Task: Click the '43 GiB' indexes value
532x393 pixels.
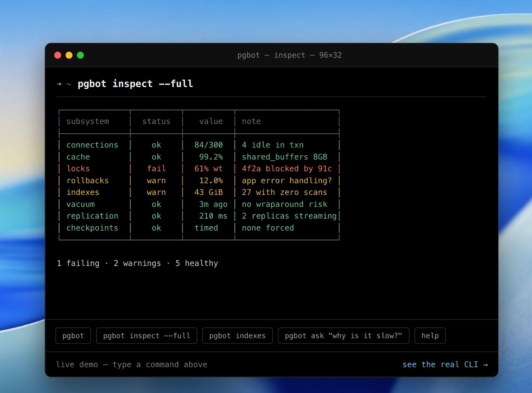Action: [209, 192]
